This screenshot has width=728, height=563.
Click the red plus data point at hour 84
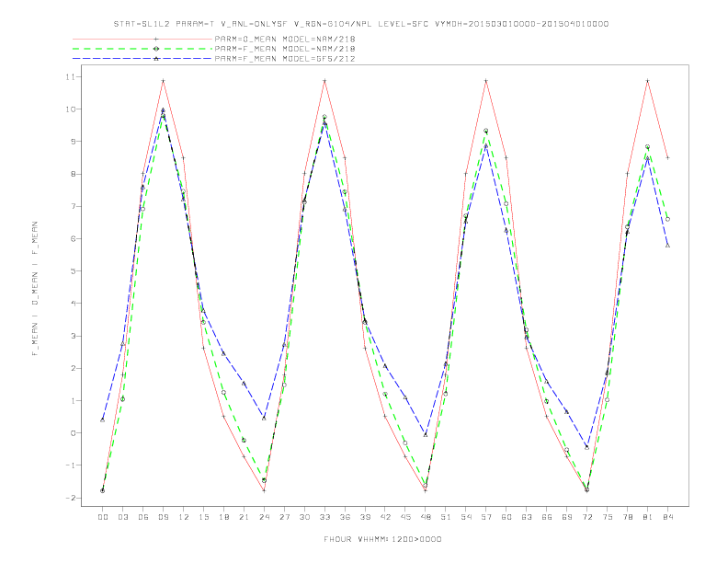point(667,158)
